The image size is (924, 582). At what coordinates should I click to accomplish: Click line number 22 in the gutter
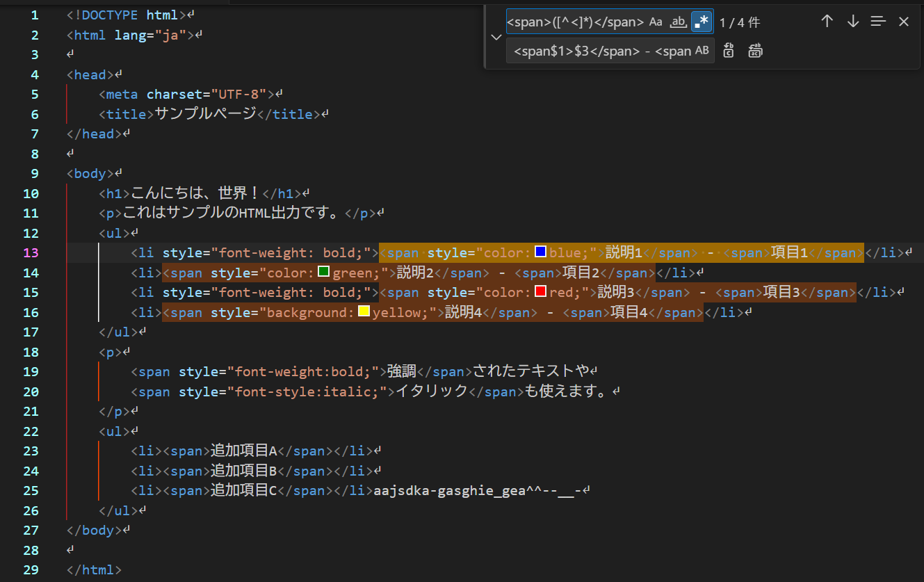[31, 431]
